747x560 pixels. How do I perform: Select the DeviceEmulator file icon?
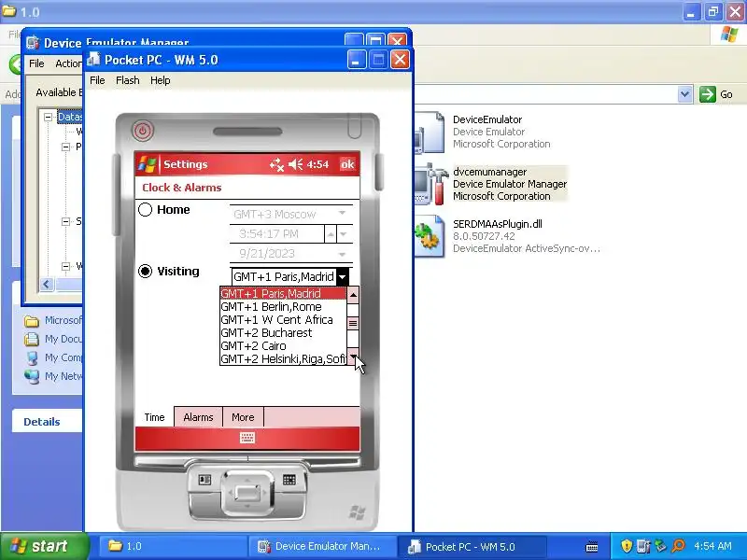pos(430,132)
